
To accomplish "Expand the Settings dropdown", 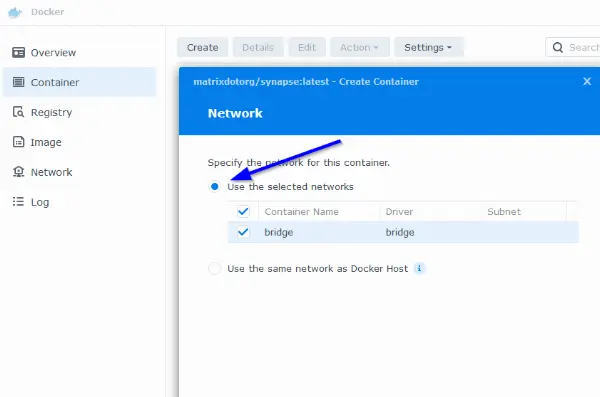I will click(429, 47).
